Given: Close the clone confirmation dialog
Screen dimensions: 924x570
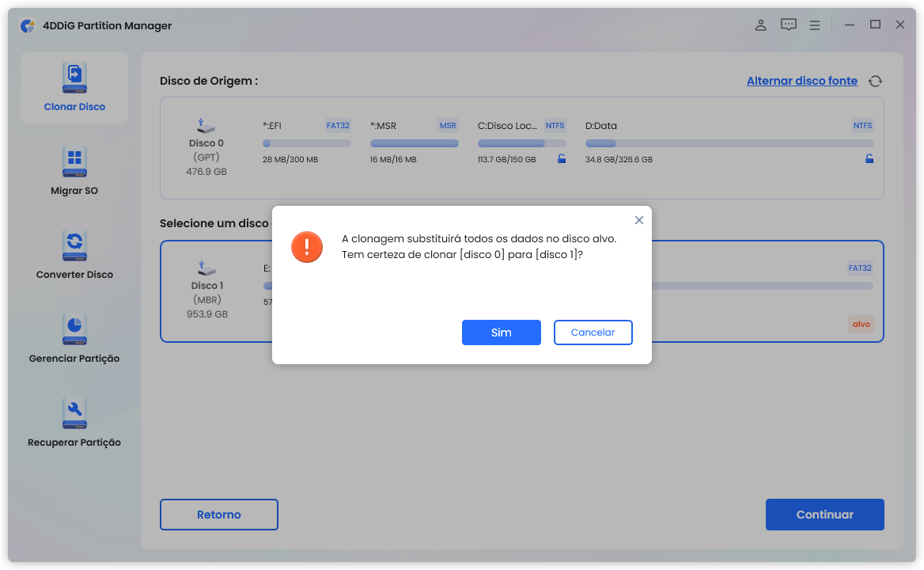Looking at the screenshot, I should point(639,220).
